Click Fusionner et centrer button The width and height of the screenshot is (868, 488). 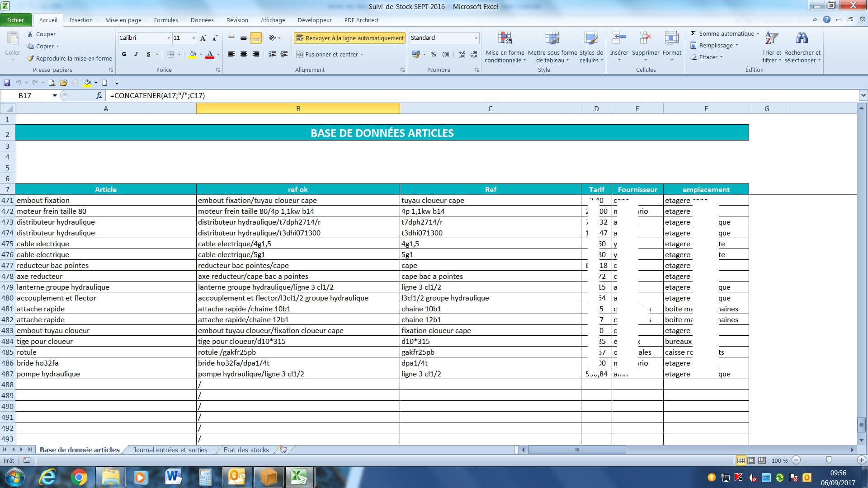(329, 54)
